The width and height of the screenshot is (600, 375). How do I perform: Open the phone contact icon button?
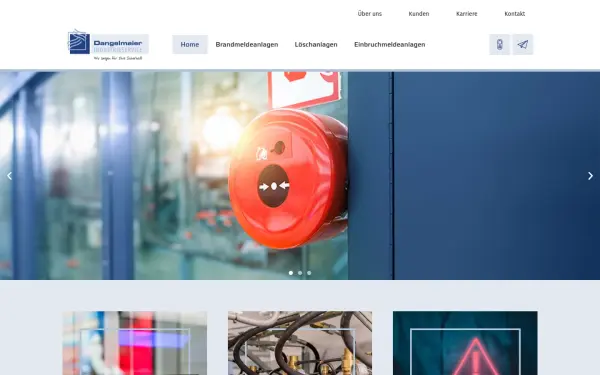tap(499, 45)
